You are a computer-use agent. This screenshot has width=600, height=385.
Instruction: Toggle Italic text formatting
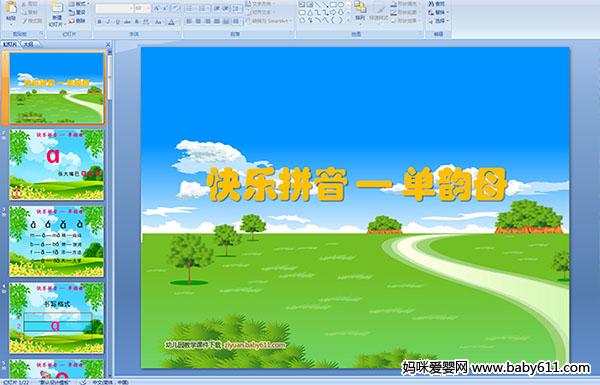108,22
